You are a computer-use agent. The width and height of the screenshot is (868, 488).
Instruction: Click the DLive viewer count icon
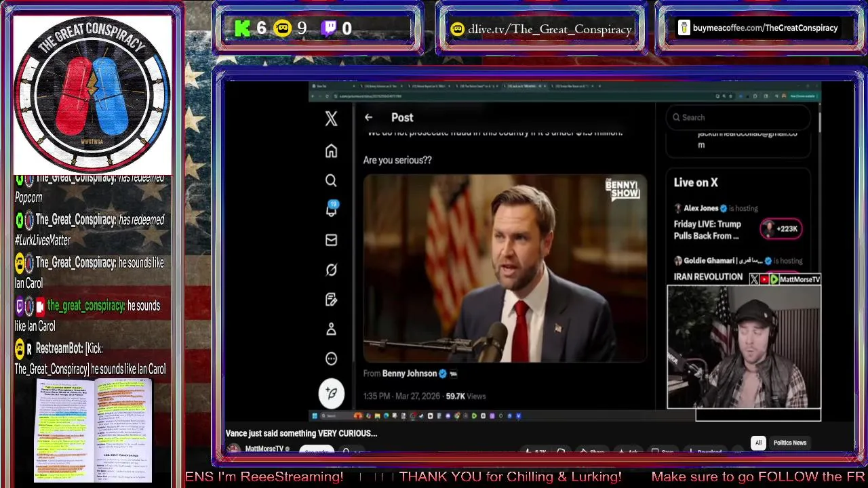(x=282, y=28)
